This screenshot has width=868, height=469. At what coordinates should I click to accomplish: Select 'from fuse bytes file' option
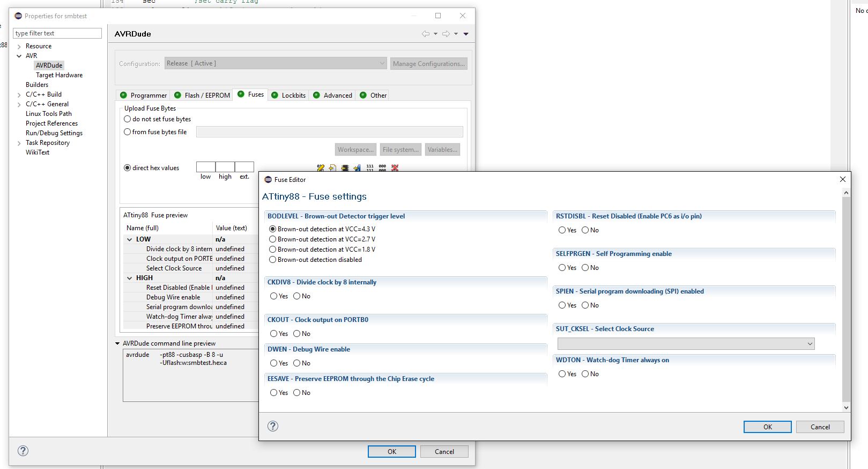coord(128,132)
